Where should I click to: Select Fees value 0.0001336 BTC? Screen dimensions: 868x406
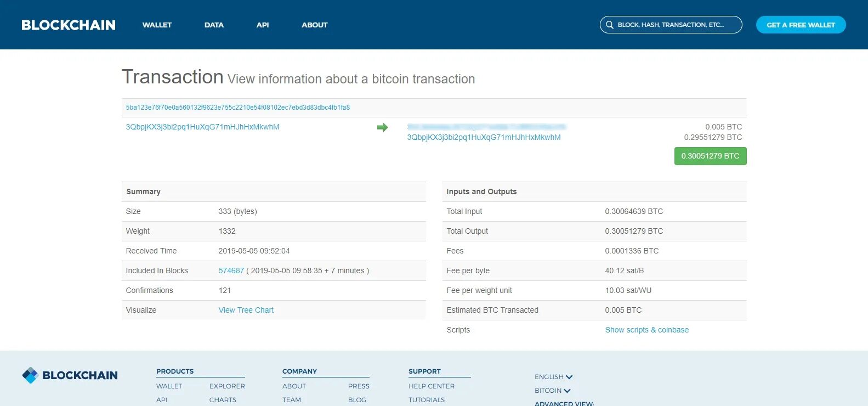tap(632, 251)
